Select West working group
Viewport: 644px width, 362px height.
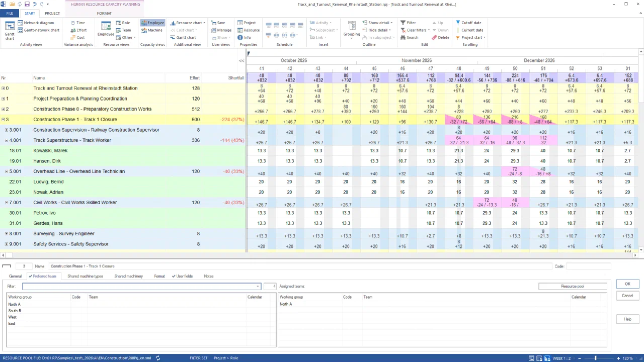pos(12,317)
